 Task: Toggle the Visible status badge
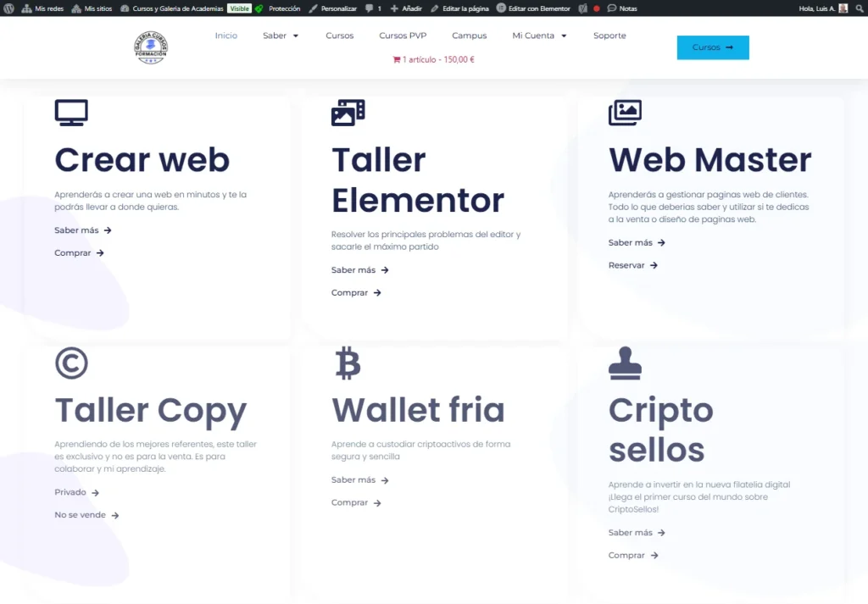pyautogui.click(x=239, y=8)
